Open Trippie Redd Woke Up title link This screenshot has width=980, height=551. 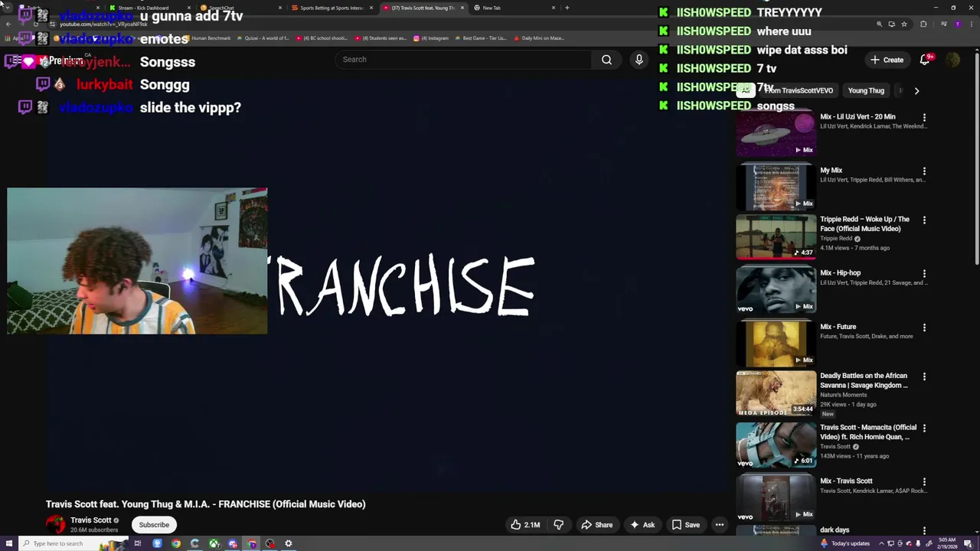[x=864, y=223]
